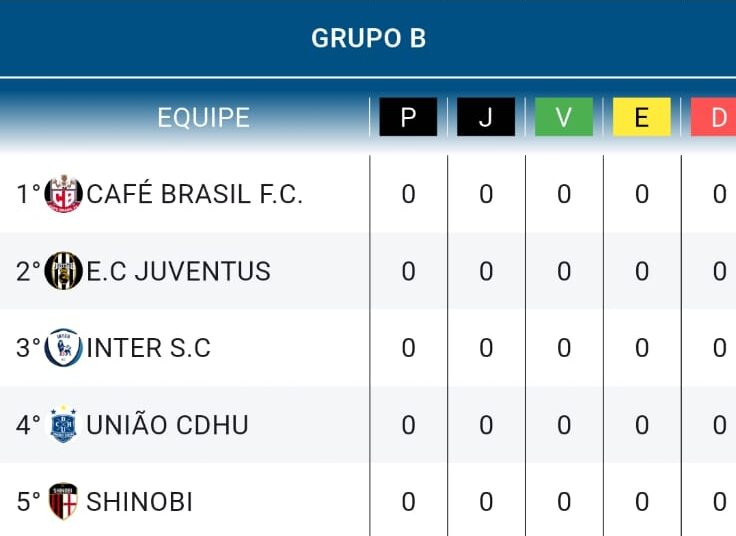This screenshot has height=536, width=736.
Task: Open the SHINOBI team name
Action: [x=139, y=501]
